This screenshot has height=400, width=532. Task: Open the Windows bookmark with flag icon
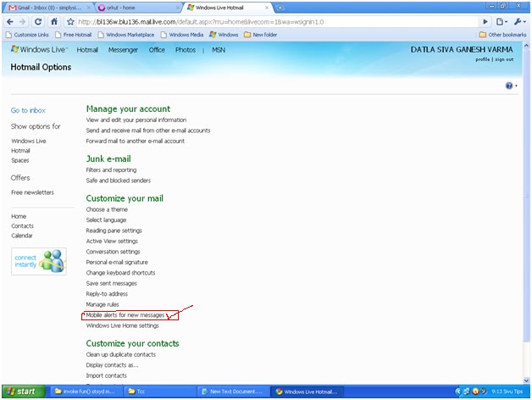click(x=224, y=35)
